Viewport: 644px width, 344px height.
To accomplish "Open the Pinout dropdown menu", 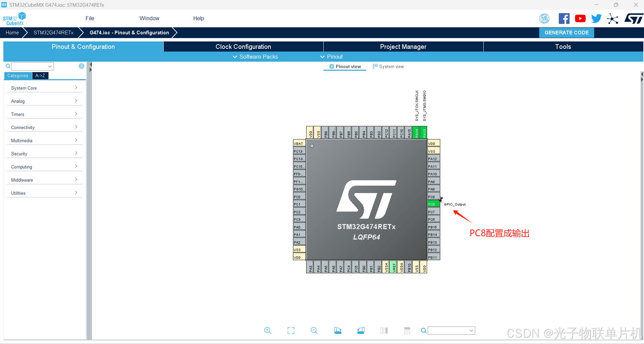I will [x=331, y=57].
